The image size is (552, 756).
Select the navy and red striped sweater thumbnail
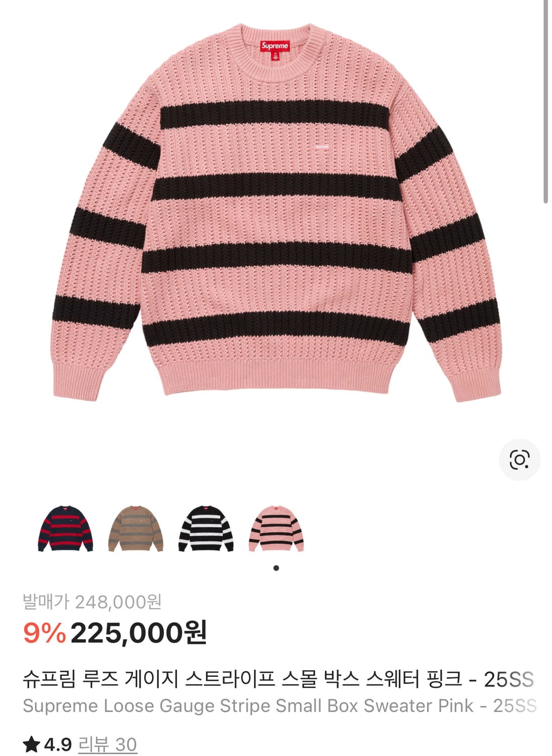tap(65, 528)
